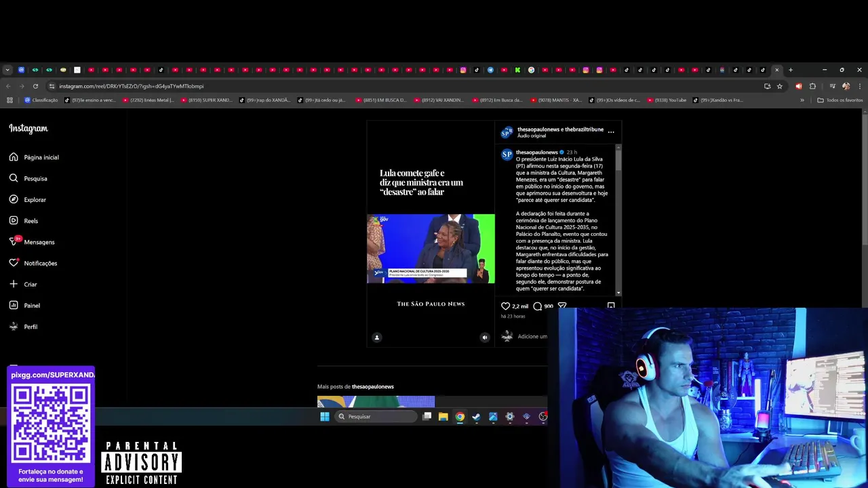Open the (7292) Enéas Metal bookmark

(x=149, y=100)
